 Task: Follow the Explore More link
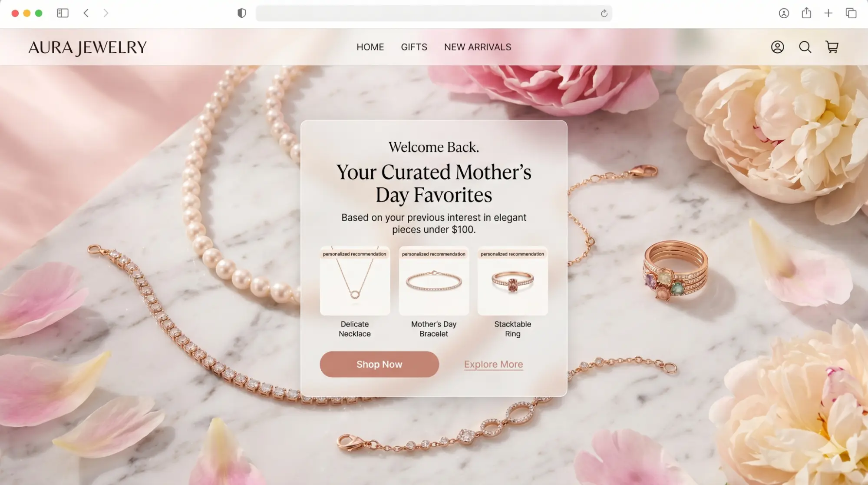click(493, 364)
